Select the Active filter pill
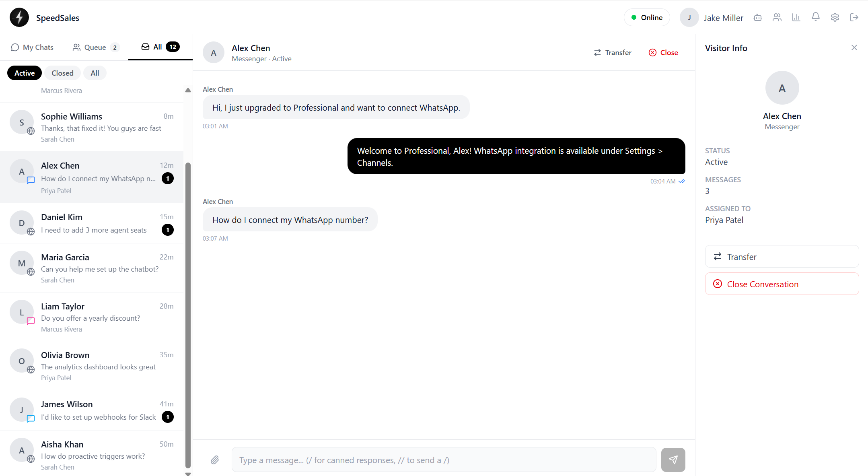 point(25,73)
